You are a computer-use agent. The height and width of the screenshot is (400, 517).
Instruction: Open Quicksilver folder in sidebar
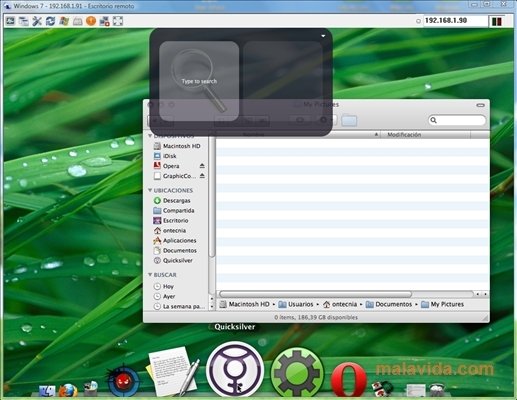(173, 261)
